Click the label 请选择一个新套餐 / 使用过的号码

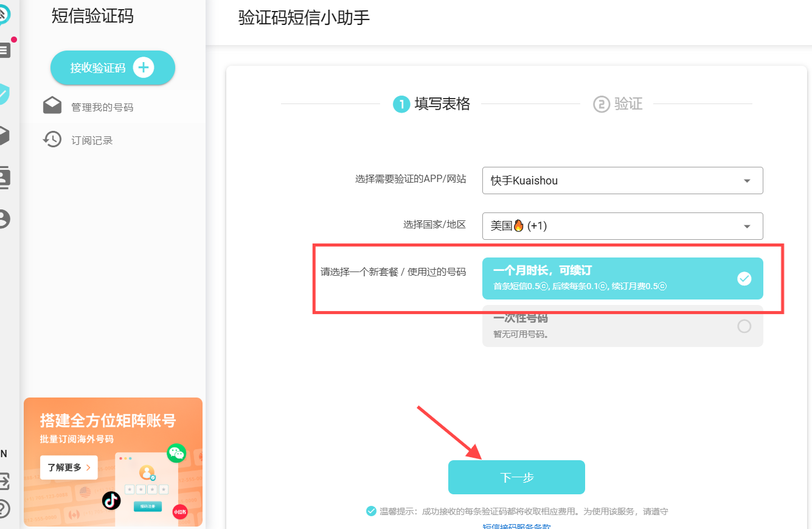(394, 272)
